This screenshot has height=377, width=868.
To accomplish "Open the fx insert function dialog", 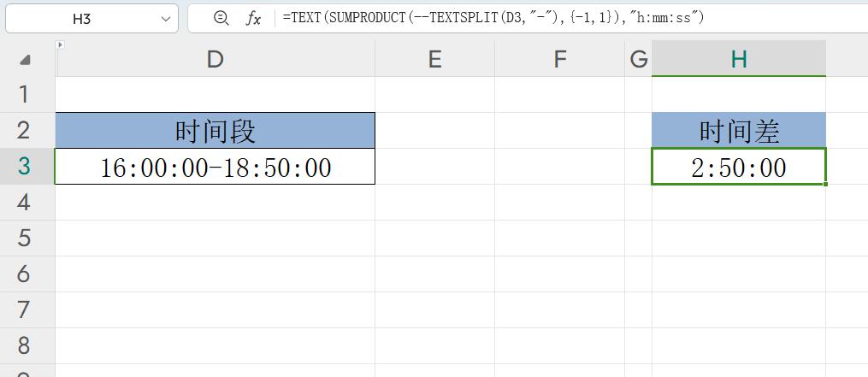I will click(253, 19).
